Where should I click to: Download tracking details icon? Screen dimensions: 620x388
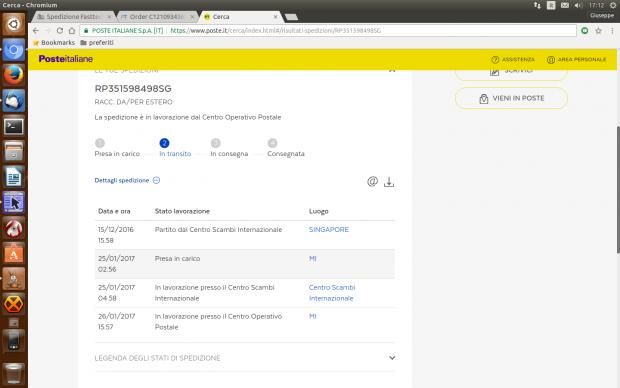pos(389,182)
